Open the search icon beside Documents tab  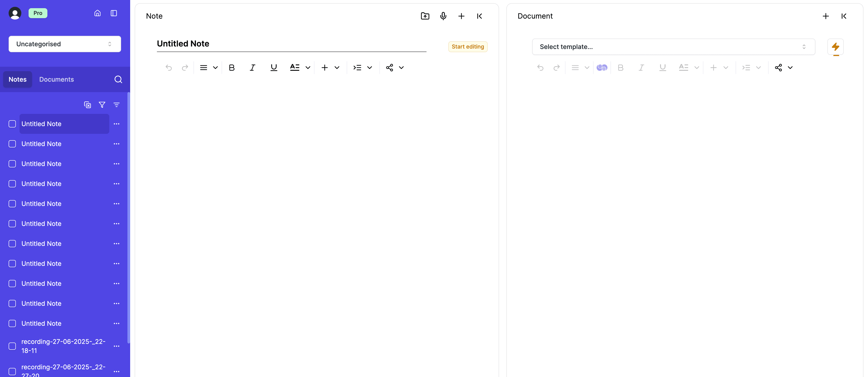click(118, 79)
